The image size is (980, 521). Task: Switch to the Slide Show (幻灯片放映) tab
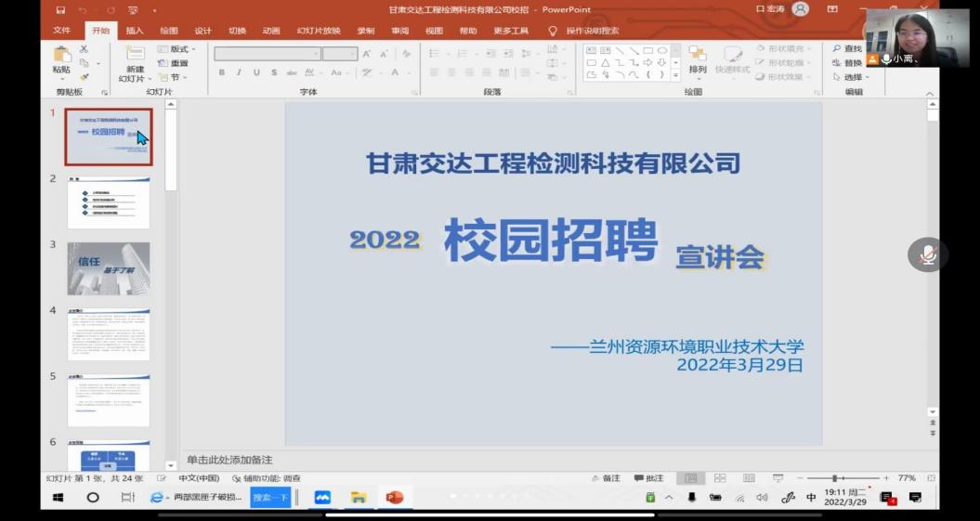(319, 31)
